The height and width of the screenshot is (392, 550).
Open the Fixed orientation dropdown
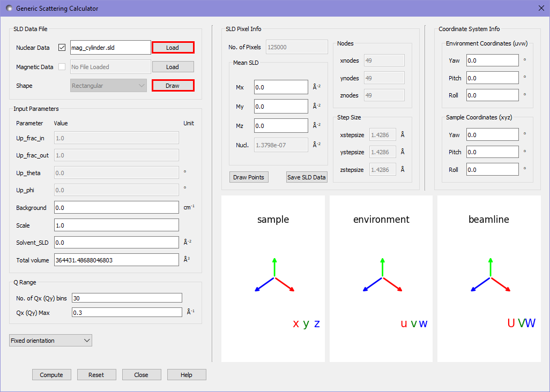50,340
